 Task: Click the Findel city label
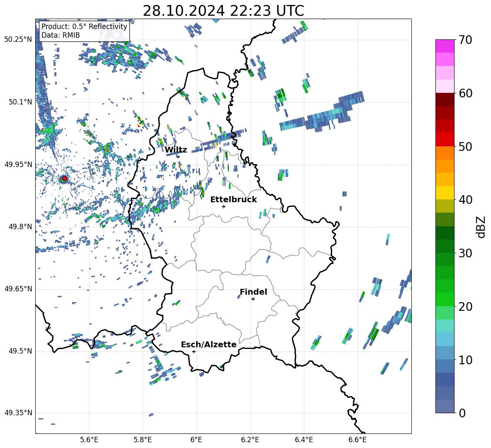253,292
